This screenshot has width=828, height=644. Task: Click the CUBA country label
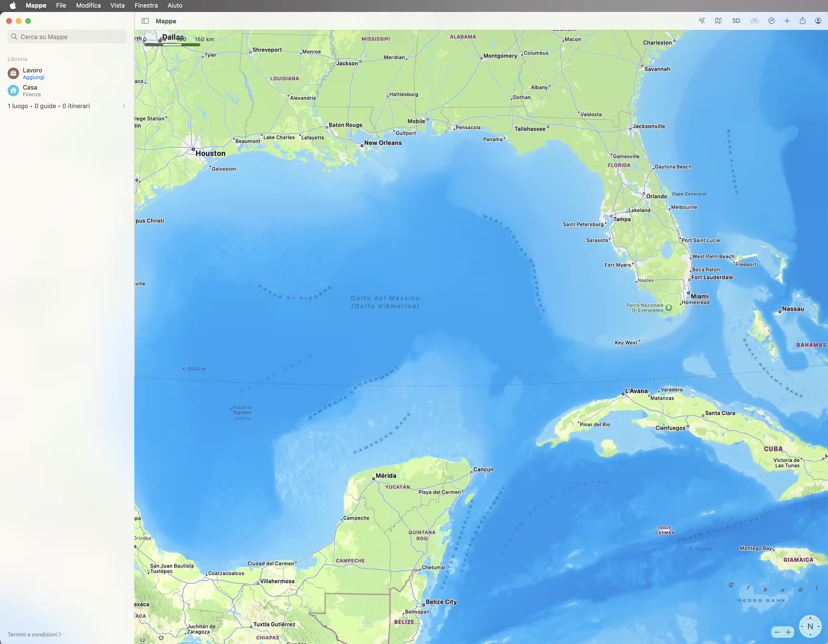pos(773,449)
